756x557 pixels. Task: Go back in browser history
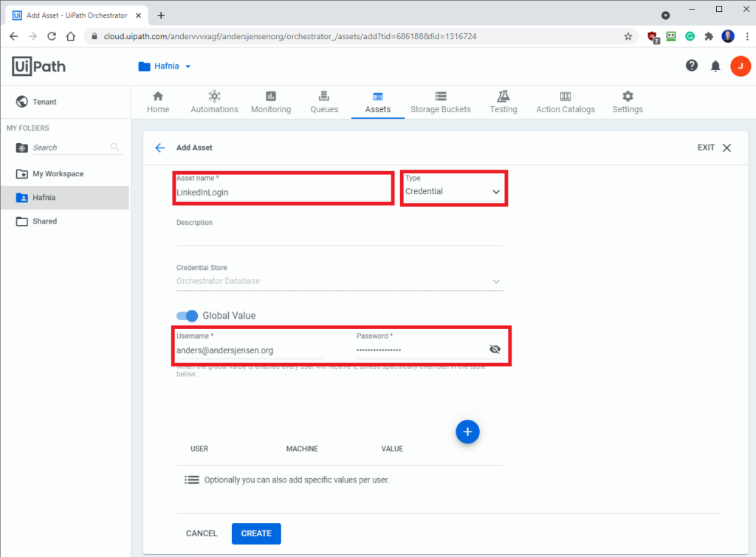point(13,36)
